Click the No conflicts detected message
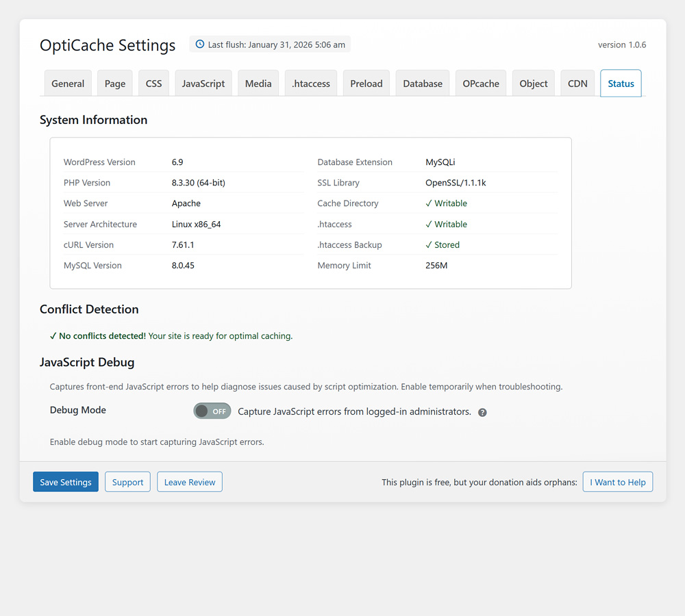Viewport: 685px width, 616px height. click(171, 336)
